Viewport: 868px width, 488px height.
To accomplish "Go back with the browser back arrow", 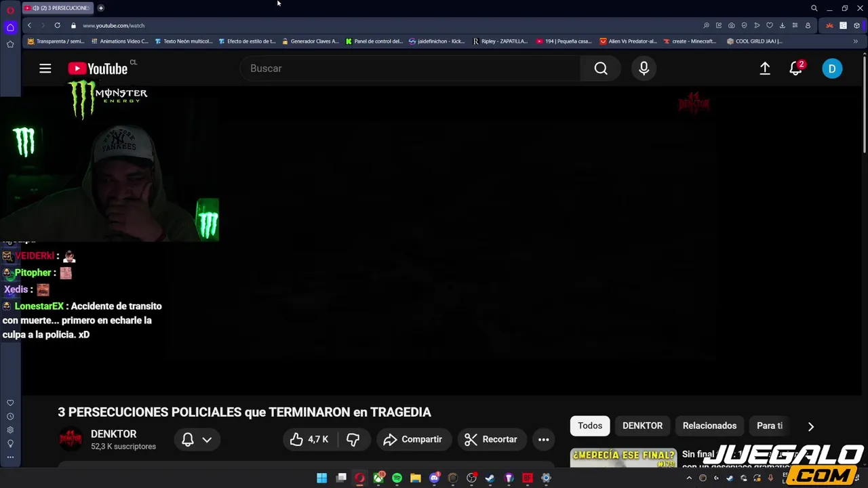I will pos(29,26).
